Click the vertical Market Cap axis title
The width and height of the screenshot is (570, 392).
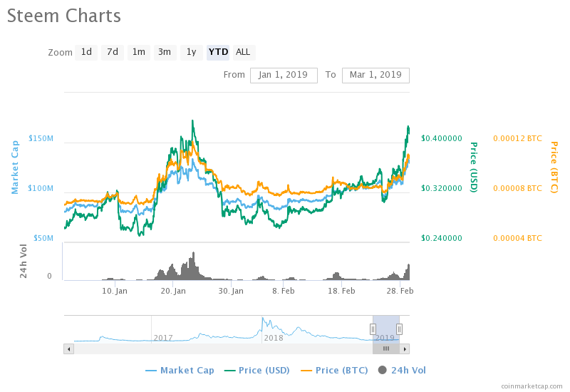tap(14, 167)
